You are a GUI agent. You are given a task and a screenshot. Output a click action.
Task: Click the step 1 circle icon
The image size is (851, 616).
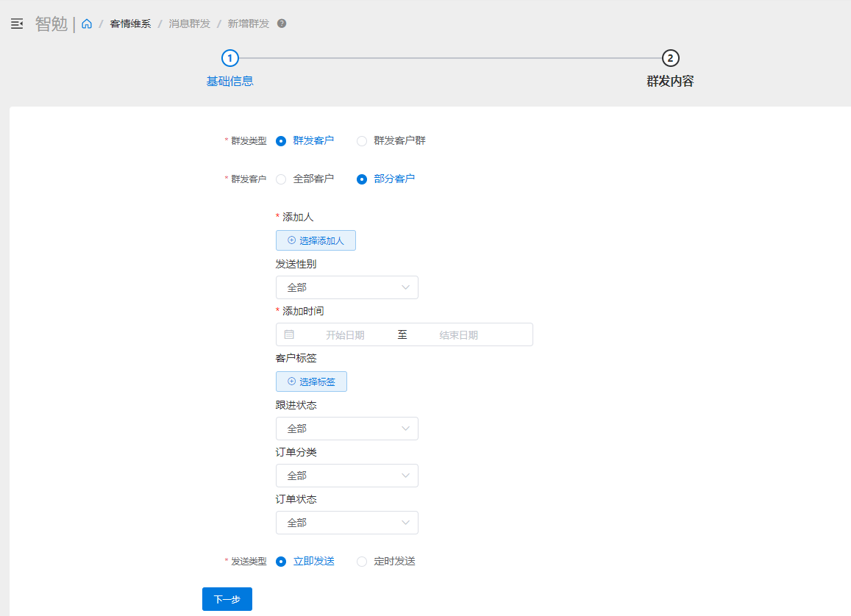click(x=230, y=58)
